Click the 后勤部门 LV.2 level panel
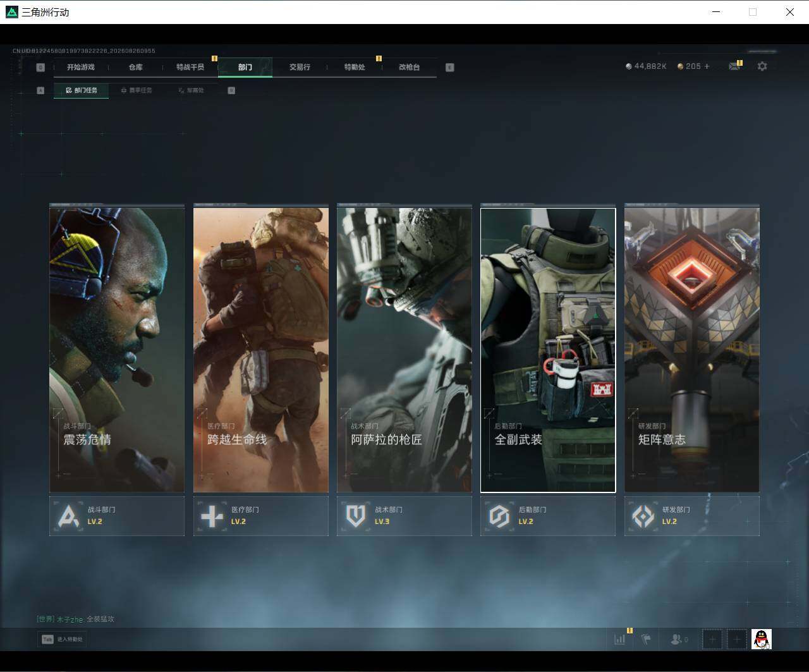The height and width of the screenshot is (672, 809). [x=548, y=516]
